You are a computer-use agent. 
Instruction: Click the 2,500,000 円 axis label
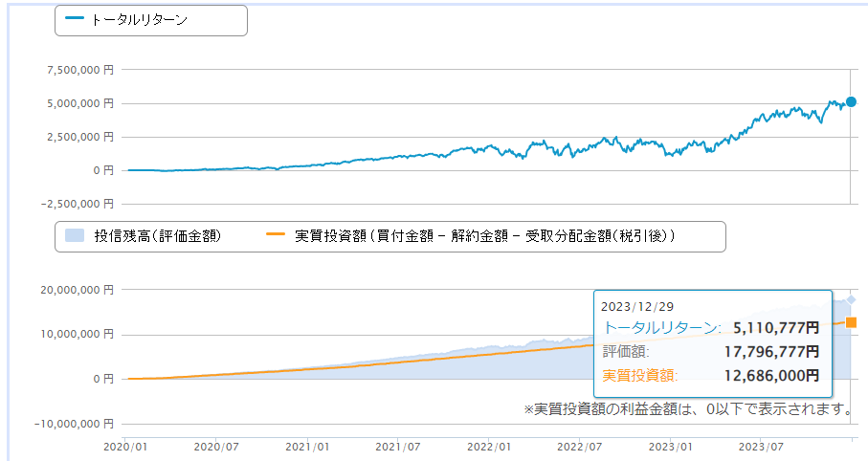tap(80, 138)
